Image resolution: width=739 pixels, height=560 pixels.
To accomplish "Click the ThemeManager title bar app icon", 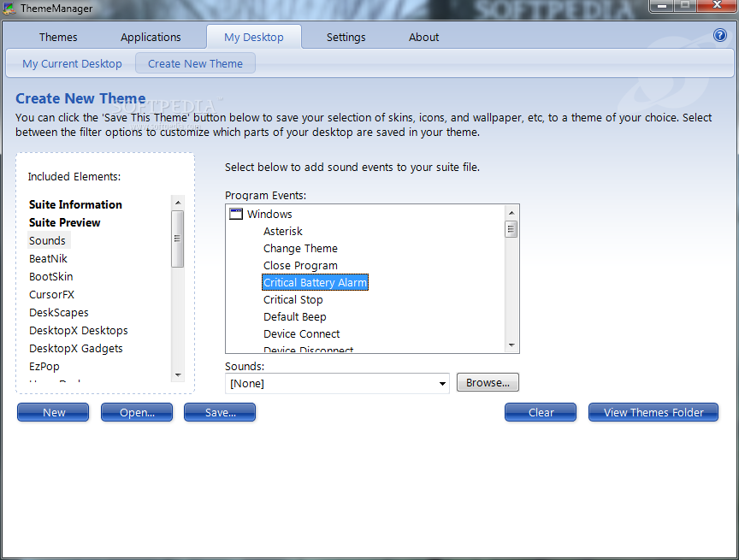I will click(9, 8).
